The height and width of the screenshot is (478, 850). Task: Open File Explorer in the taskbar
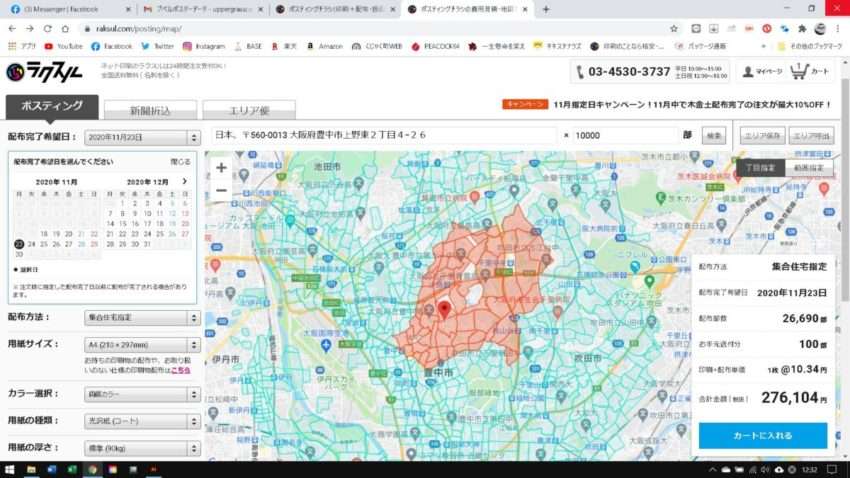coord(31,469)
